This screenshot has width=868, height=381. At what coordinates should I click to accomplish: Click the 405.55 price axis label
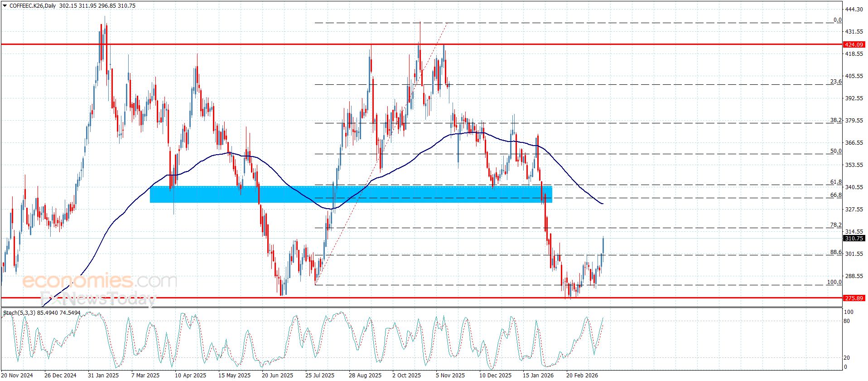[x=854, y=76]
